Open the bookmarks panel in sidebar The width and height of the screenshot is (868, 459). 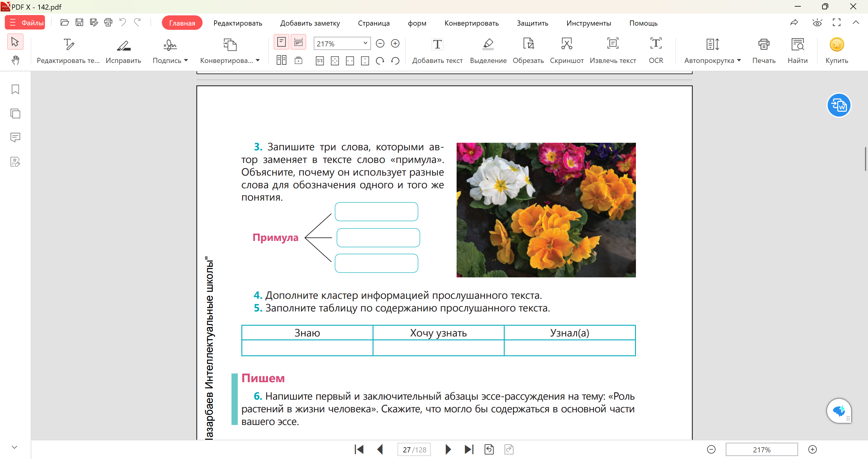click(x=15, y=89)
